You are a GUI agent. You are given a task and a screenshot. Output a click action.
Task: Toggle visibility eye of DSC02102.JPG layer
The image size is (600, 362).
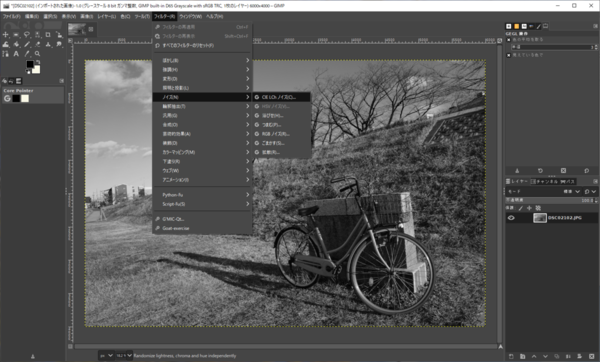pyautogui.click(x=511, y=218)
